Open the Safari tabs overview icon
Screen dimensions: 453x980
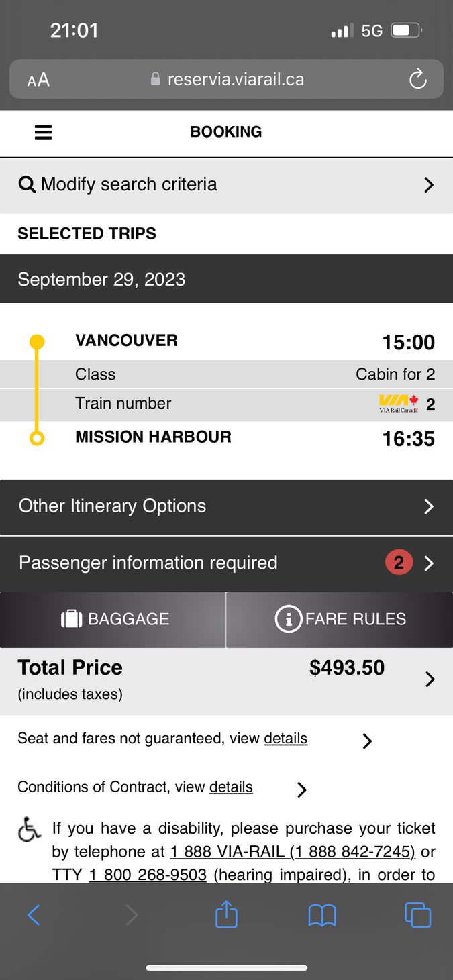(417, 915)
